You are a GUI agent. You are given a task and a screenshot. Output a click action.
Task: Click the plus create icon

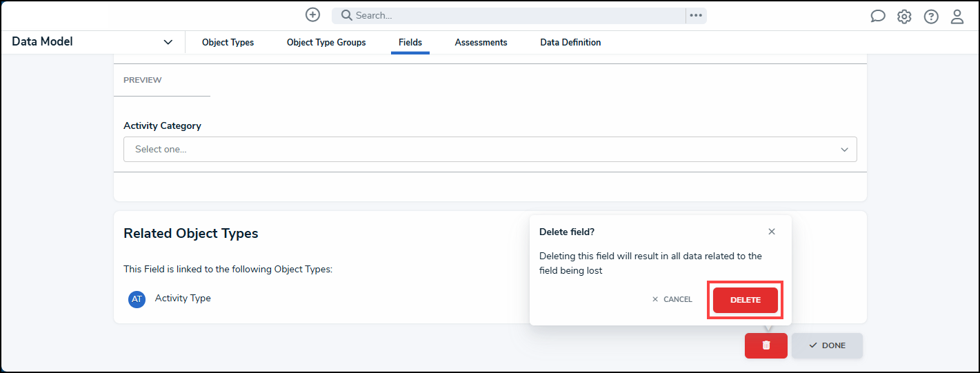coord(312,14)
